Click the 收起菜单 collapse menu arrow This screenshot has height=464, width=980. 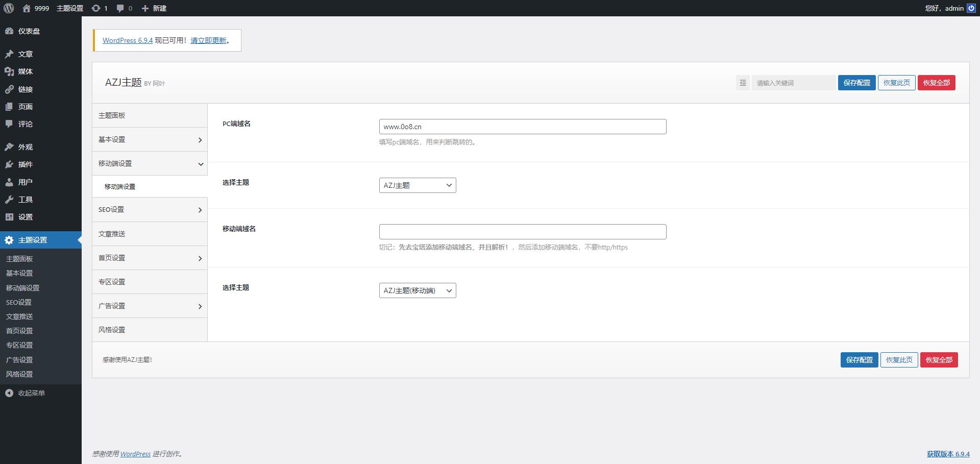9,393
